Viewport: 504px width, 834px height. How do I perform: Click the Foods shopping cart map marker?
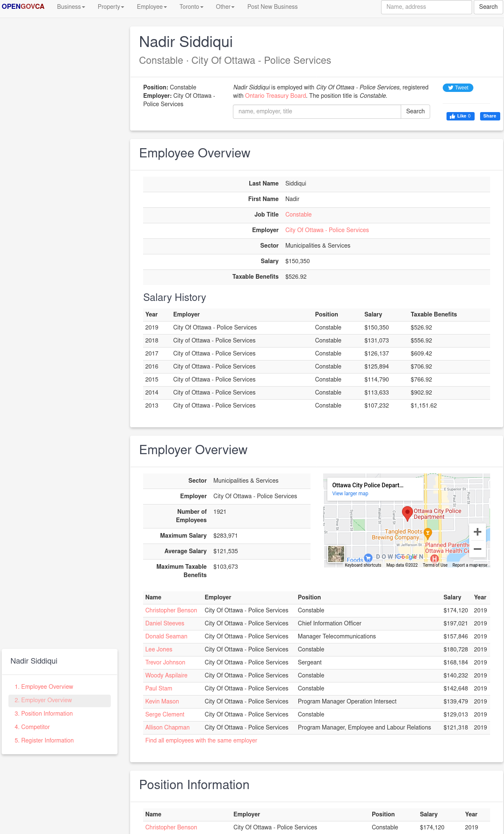point(368,558)
